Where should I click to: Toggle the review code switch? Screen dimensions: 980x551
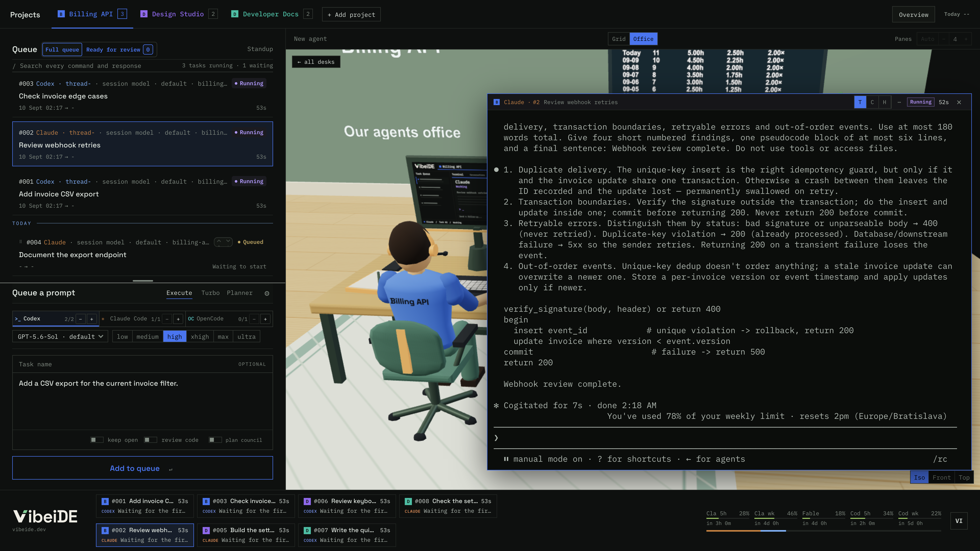click(151, 440)
